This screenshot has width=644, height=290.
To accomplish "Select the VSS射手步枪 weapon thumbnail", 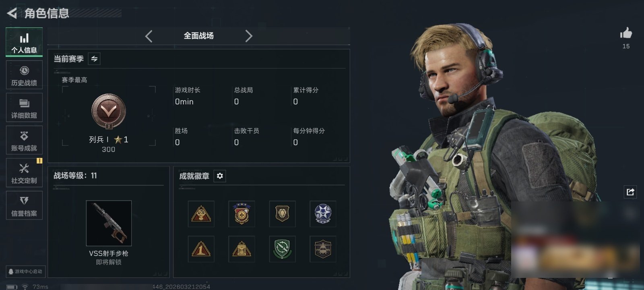I will [x=109, y=223].
